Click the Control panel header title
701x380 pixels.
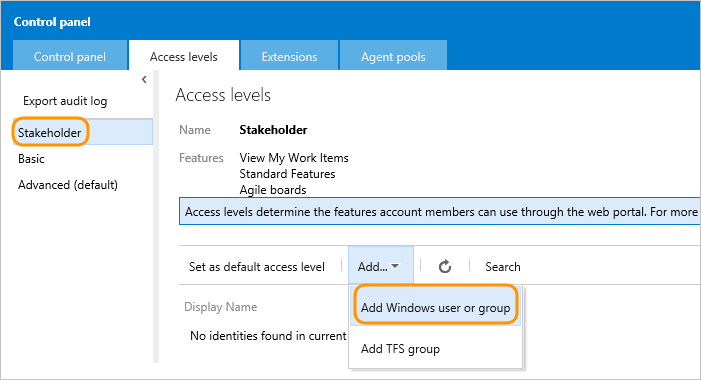[x=52, y=21]
